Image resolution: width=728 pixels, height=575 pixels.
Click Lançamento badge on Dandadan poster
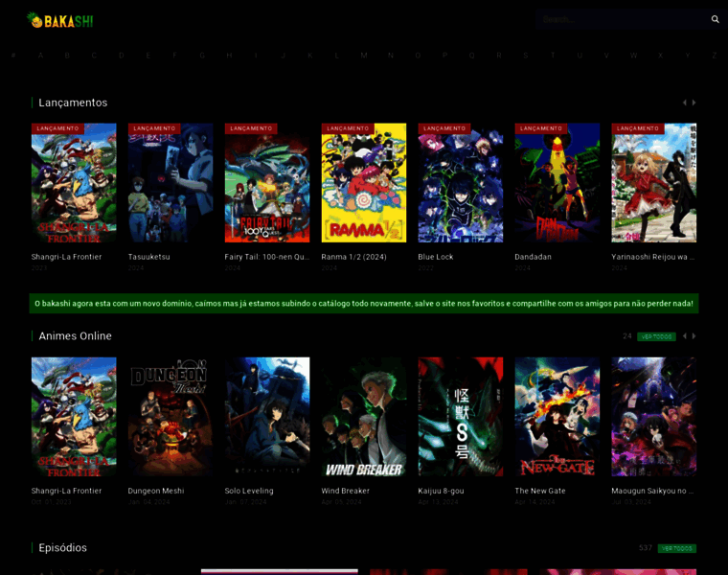[541, 128]
